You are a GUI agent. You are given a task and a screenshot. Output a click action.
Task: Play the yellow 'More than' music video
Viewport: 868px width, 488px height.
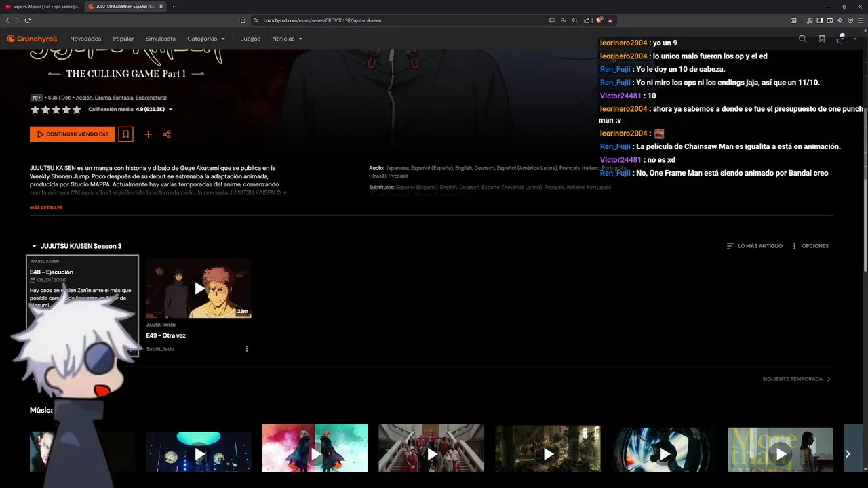click(x=781, y=449)
